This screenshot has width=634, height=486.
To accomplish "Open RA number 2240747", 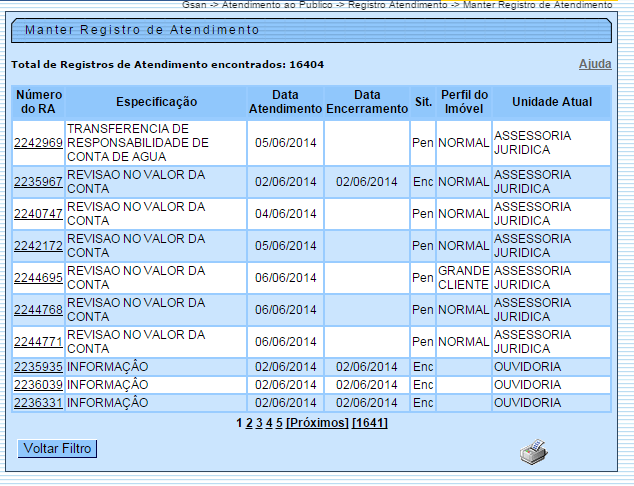I will click(x=38, y=213).
